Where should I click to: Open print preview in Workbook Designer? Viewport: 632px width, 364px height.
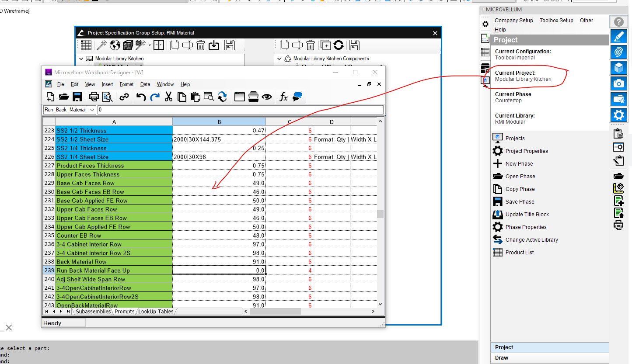(108, 97)
